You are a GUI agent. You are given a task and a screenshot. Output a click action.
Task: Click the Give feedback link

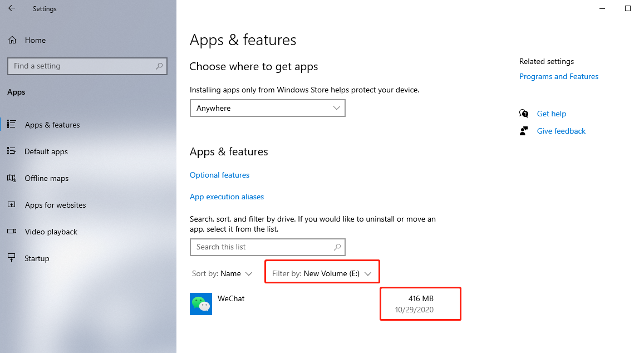coord(561,131)
